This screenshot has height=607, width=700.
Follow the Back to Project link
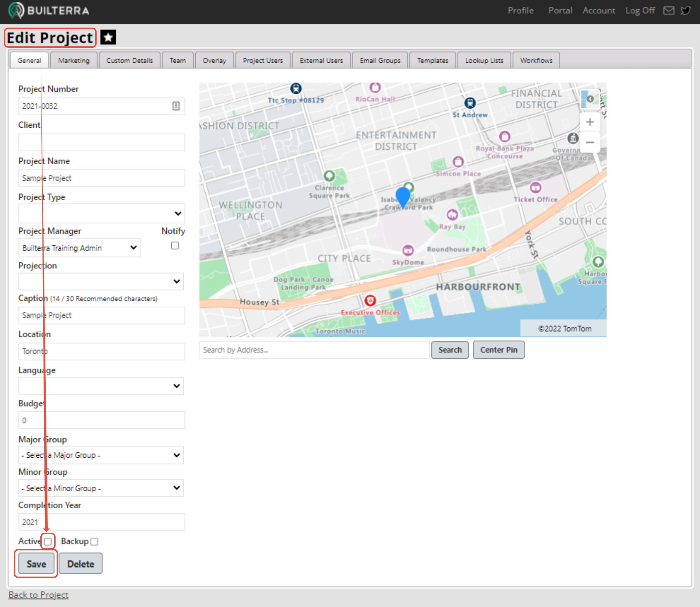[38, 595]
